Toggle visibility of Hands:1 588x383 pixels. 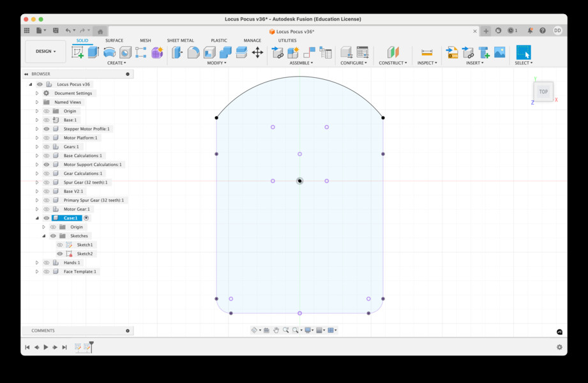pyautogui.click(x=47, y=262)
